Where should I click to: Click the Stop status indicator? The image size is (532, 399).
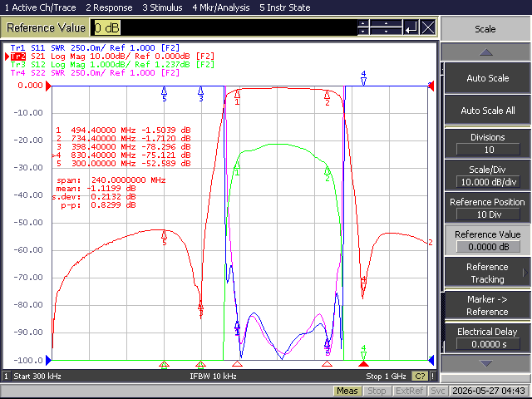click(377, 392)
